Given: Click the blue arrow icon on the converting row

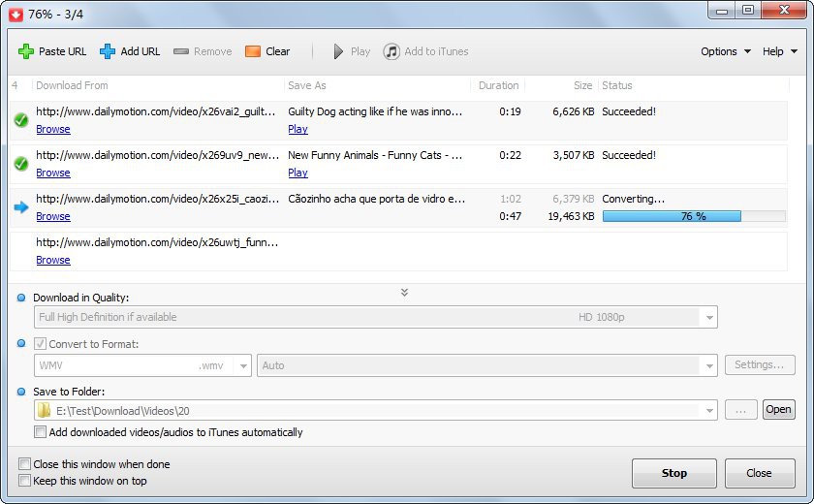Looking at the screenshot, I should [20, 207].
